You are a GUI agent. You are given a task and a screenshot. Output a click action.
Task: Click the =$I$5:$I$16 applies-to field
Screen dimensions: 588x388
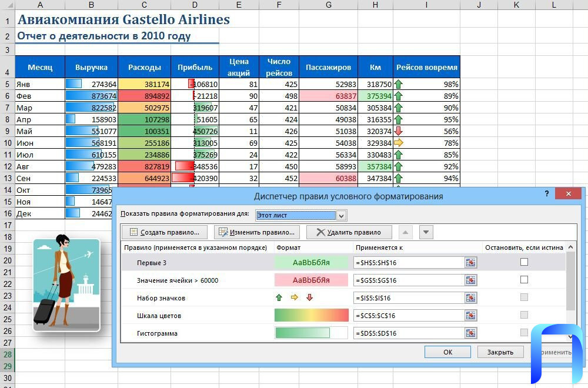pos(409,298)
